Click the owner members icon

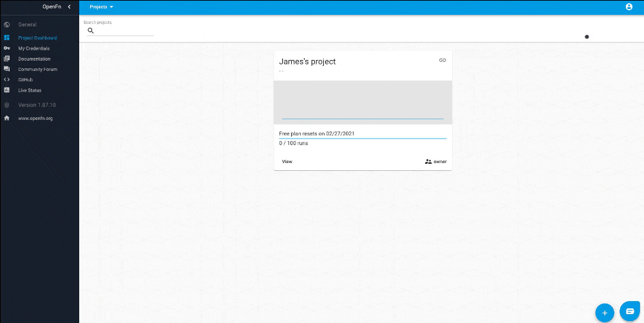[x=428, y=161]
